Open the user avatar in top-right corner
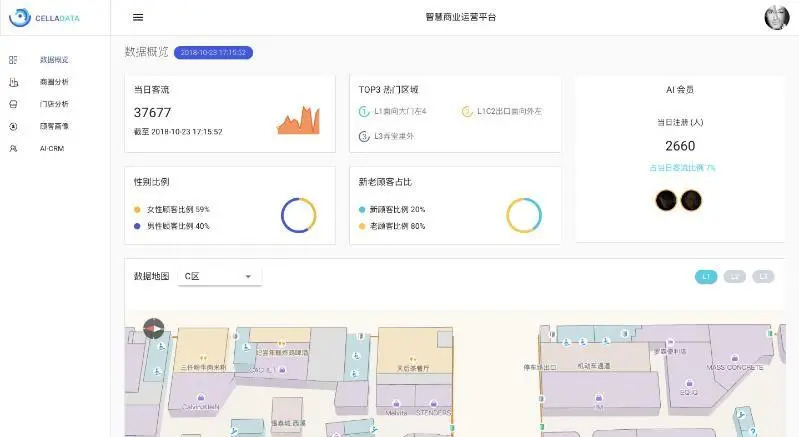Screen dimensions: 799x437 coord(776,17)
